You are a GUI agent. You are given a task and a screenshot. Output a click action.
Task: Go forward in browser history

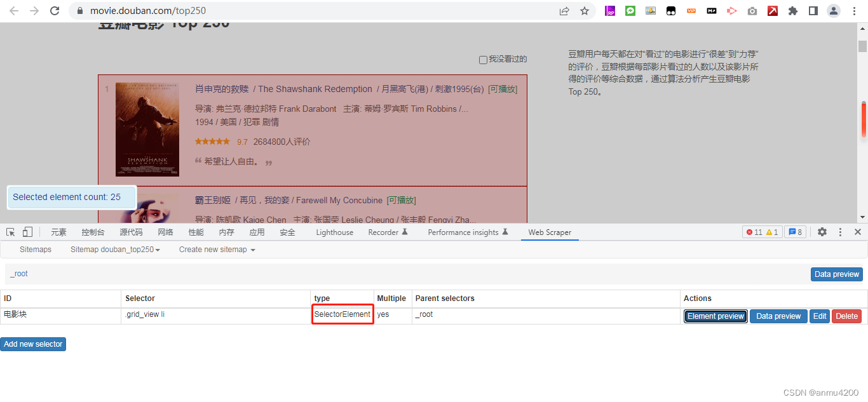pyautogui.click(x=34, y=11)
